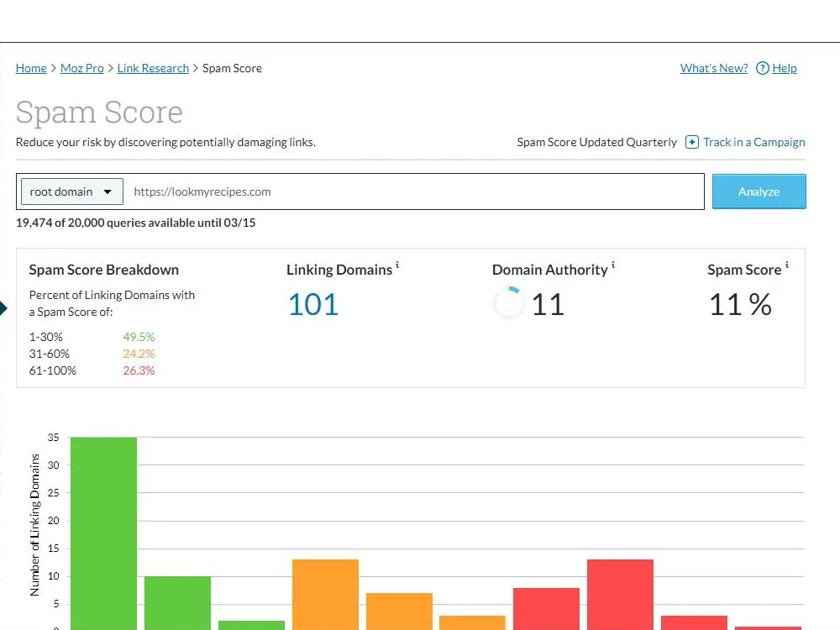Click the dark arrow at the left page edge
840x630 pixels.
3,308
